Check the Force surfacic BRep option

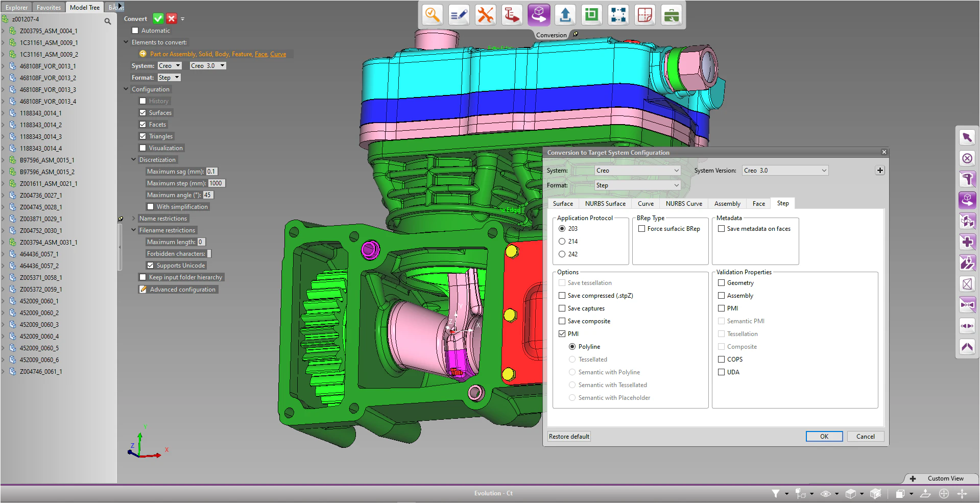pyautogui.click(x=642, y=228)
